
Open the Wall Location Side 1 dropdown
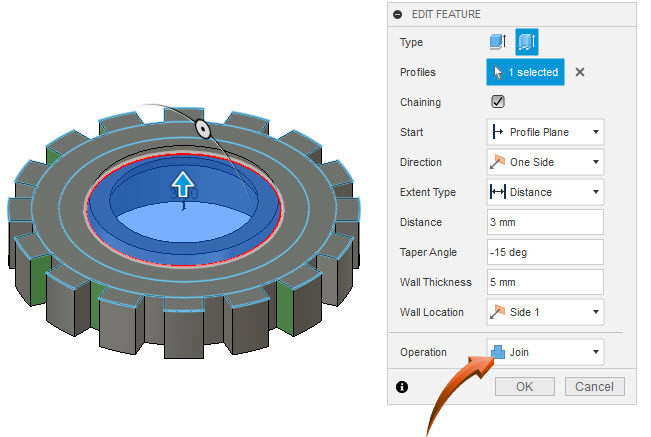coord(545,312)
